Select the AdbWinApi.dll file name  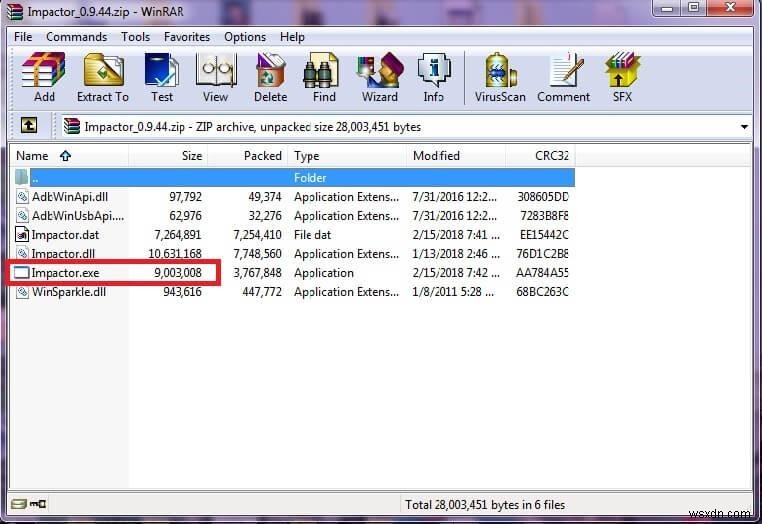click(70, 197)
